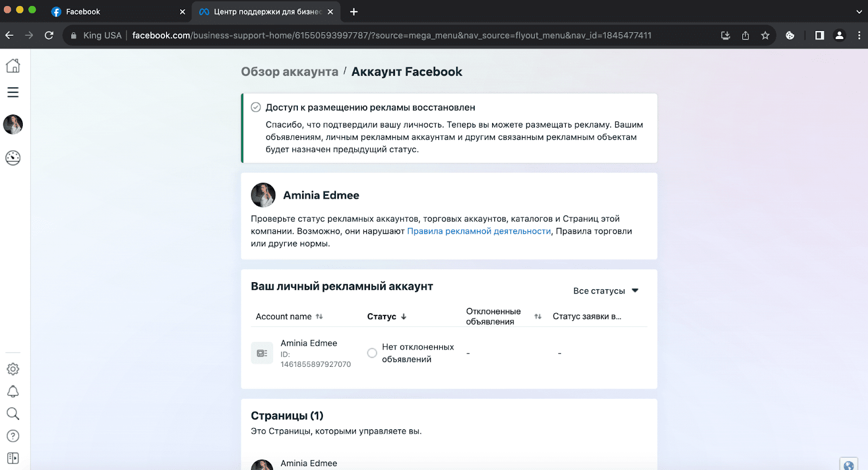Click the search magnifier in sidebar
This screenshot has width=868, height=470.
click(x=13, y=414)
